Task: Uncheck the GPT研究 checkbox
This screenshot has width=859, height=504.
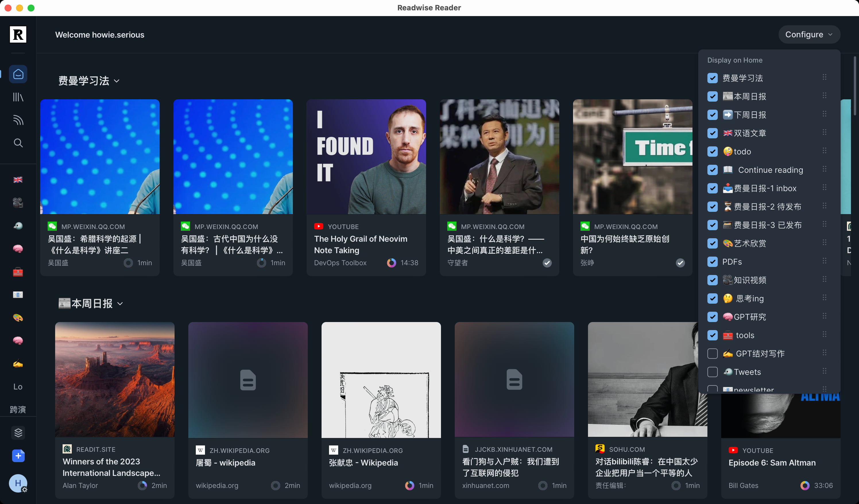Action: click(712, 317)
